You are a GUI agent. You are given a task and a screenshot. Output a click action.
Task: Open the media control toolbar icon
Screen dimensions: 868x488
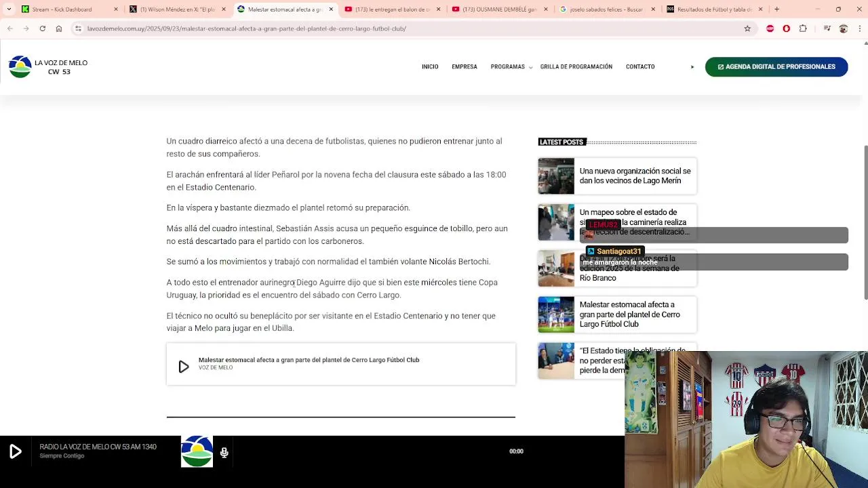(827, 28)
